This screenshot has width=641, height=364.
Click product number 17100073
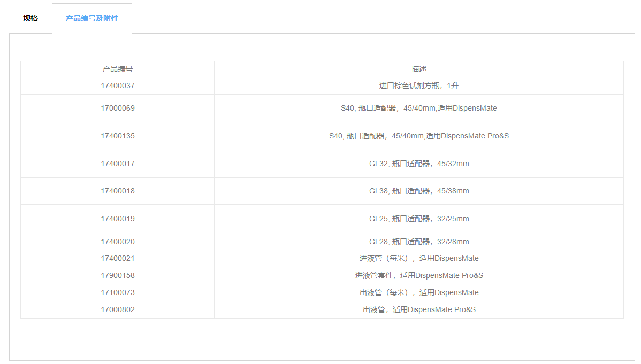(118, 293)
